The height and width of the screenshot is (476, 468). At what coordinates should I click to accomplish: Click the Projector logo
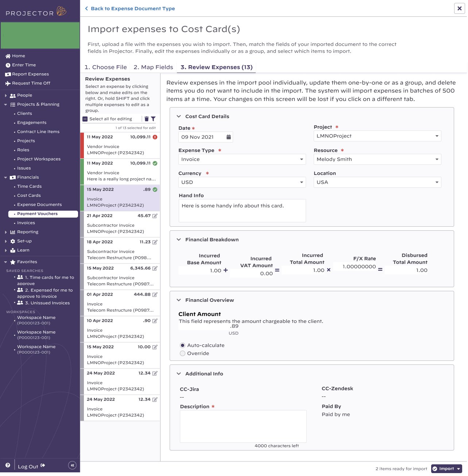(36, 12)
